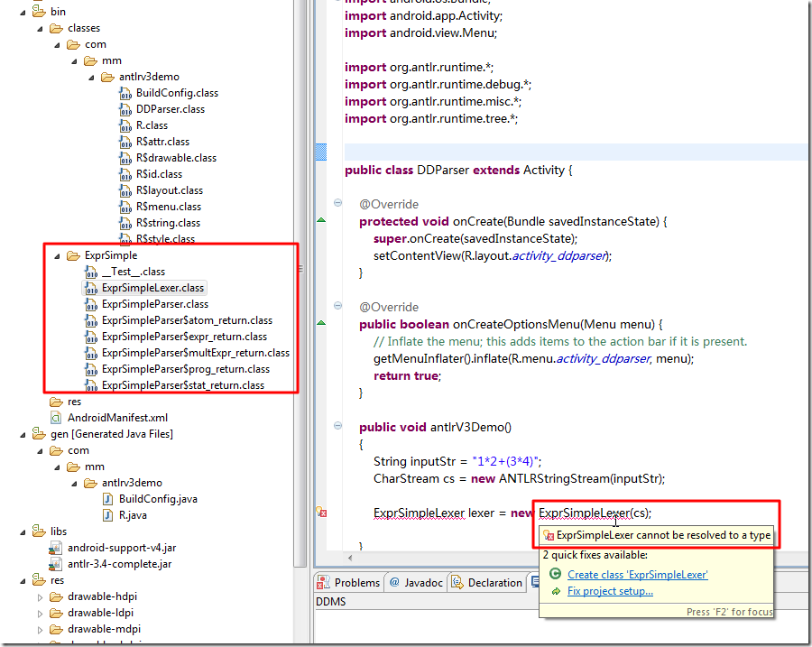This screenshot has width=812, height=647.
Task: Switch to the Declaration tab
Action: pos(487,582)
